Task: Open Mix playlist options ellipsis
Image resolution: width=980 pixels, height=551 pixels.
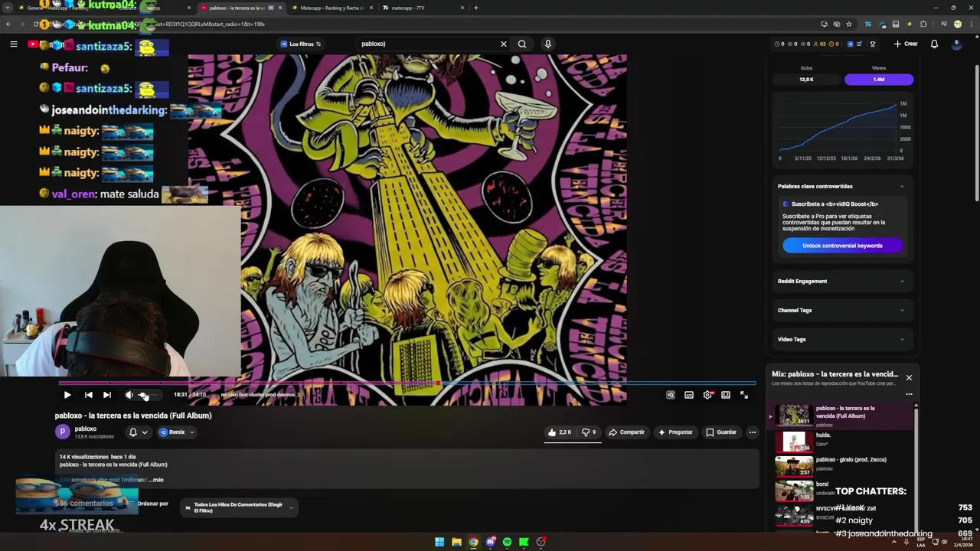Action: [x=909, y=394]
